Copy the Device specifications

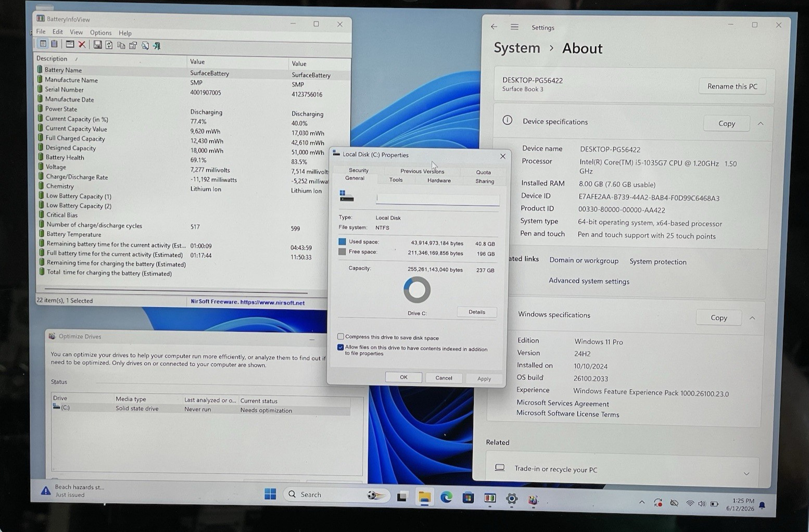pos(726,123)
